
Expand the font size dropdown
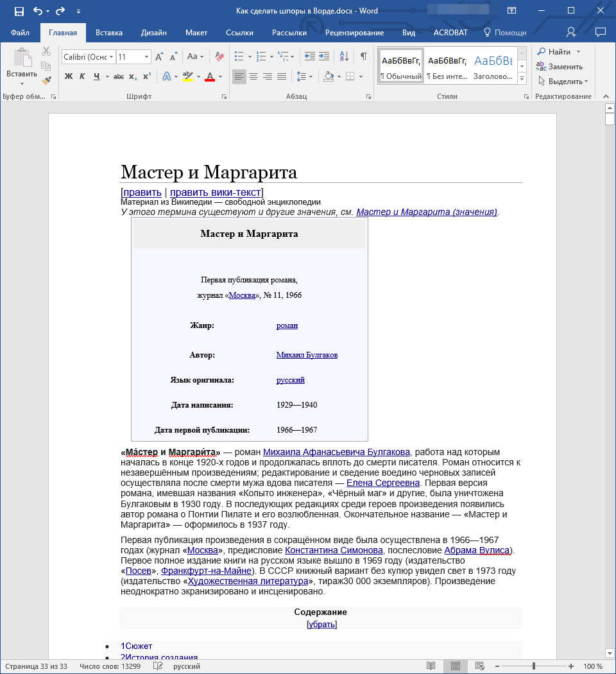point(146,57)
